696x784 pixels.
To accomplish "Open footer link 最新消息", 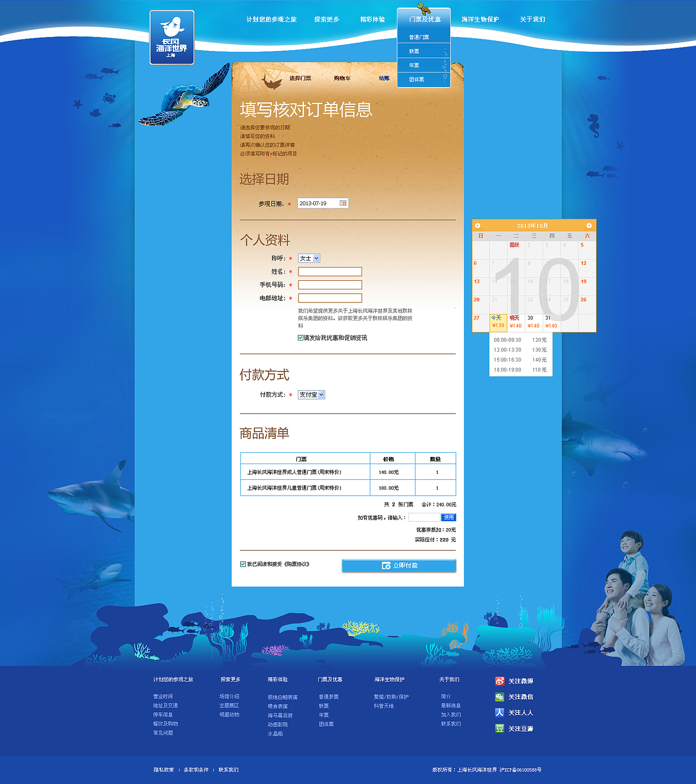I will click(x=451, y=706).
